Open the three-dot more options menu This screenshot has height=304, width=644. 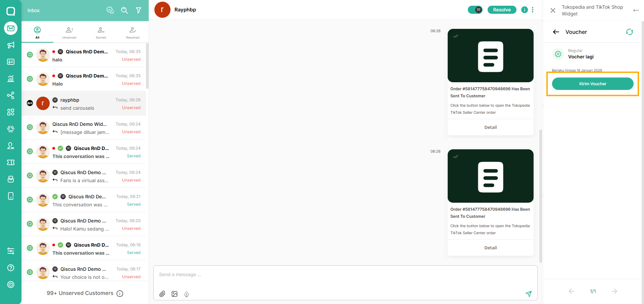533,10
